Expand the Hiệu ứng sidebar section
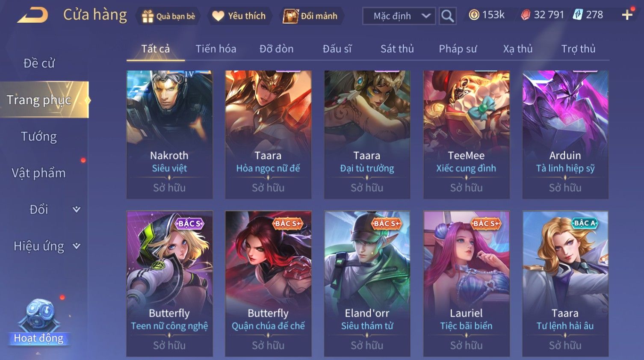 pyautogui.click(x=47, y=246)
